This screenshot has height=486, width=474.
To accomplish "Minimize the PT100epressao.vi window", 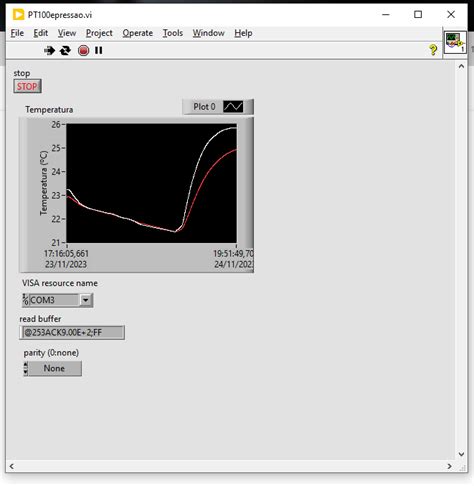I will (x=386, y=14).
